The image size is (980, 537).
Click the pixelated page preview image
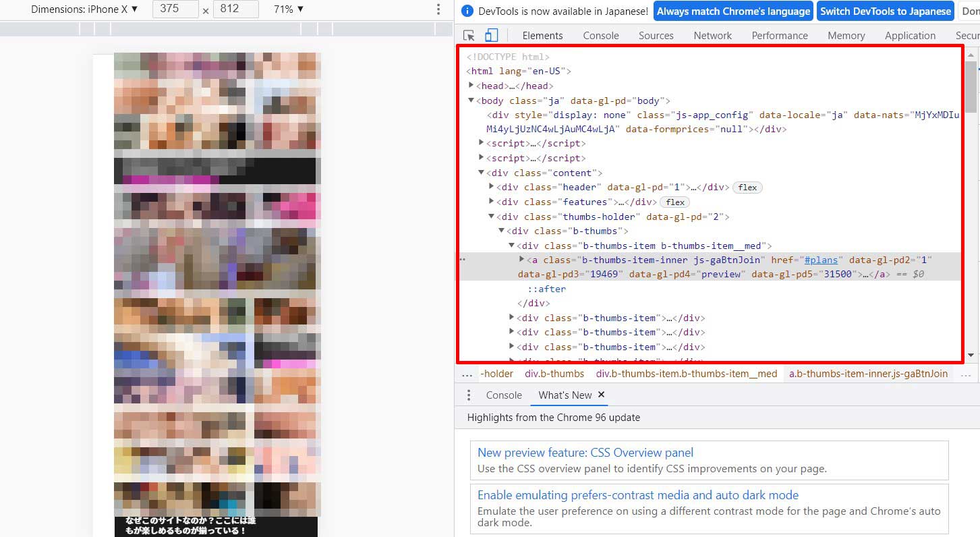tap(217, 285)
